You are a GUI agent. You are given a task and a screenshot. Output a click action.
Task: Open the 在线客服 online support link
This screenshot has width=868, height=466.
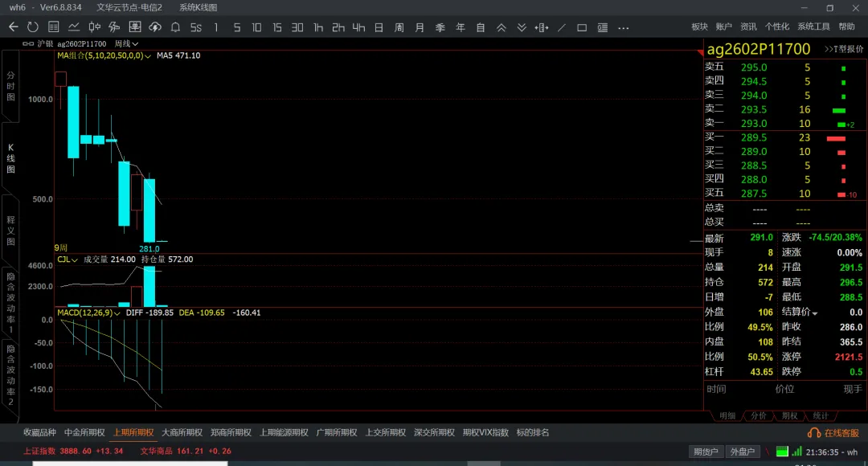click(x=834, y=433)
